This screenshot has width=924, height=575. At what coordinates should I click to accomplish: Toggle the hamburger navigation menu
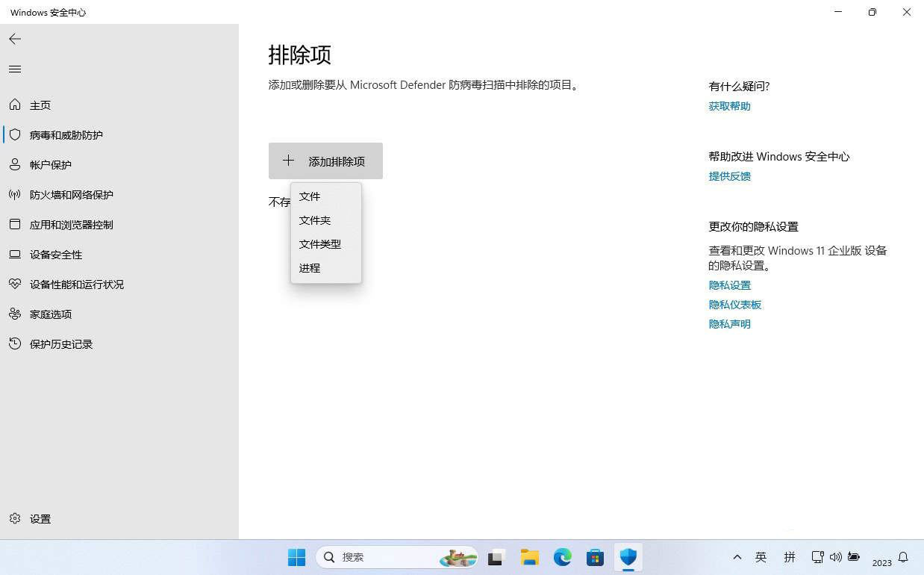[15, 69]
